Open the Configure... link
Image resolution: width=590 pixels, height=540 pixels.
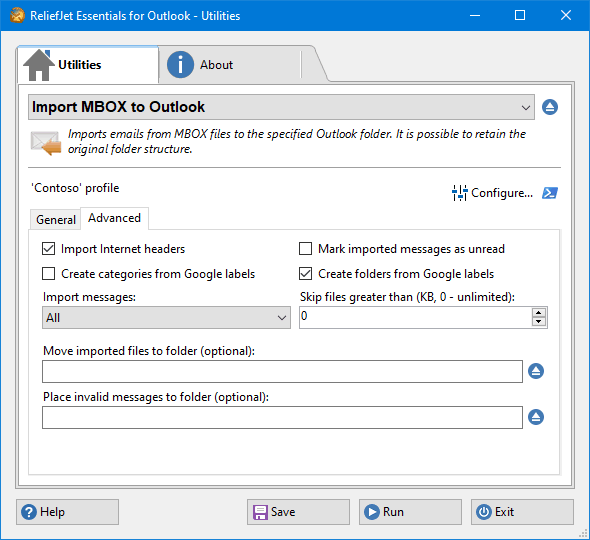502,193
